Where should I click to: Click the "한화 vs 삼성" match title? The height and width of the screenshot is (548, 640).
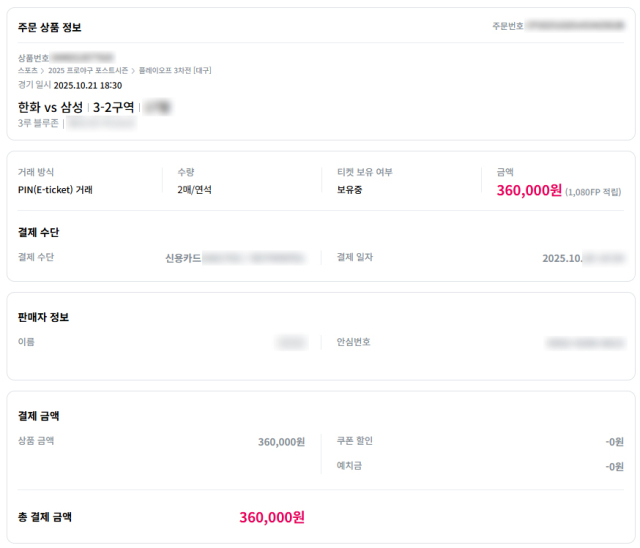point(50,107)
